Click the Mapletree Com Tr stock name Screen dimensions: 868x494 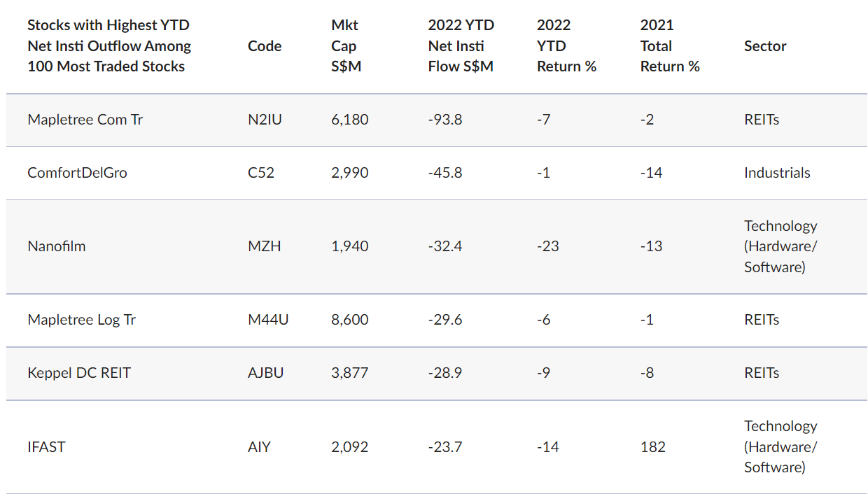[x=85, y=120]
